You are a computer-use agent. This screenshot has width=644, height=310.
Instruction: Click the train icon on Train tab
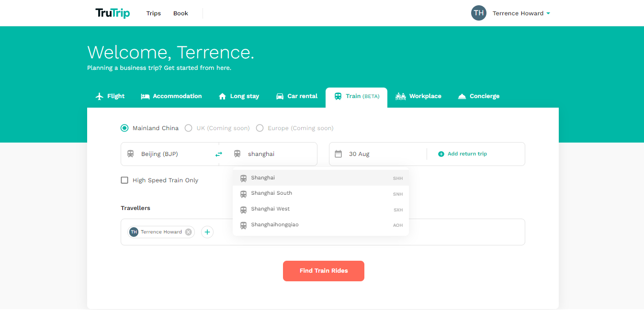pyautogui.click(x=338, y=96)
